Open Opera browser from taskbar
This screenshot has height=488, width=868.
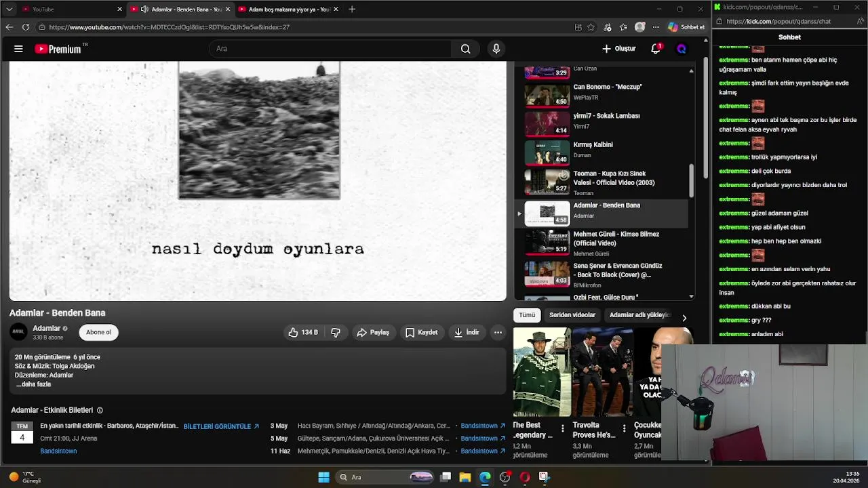point(524,477)
